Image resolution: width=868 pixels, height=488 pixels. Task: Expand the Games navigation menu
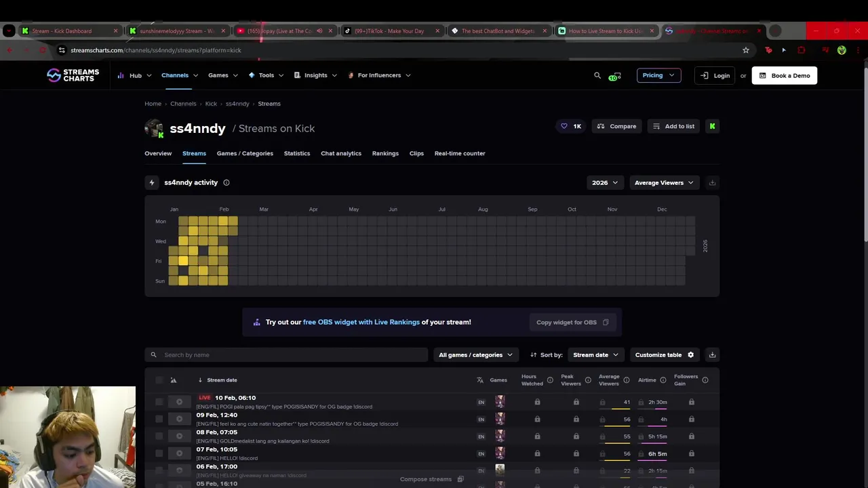(223, 75)
